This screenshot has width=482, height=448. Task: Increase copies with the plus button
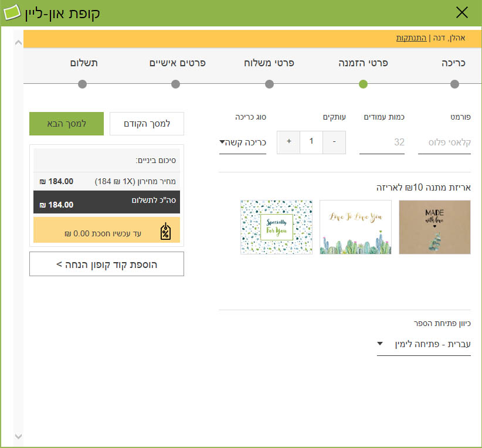288,142
